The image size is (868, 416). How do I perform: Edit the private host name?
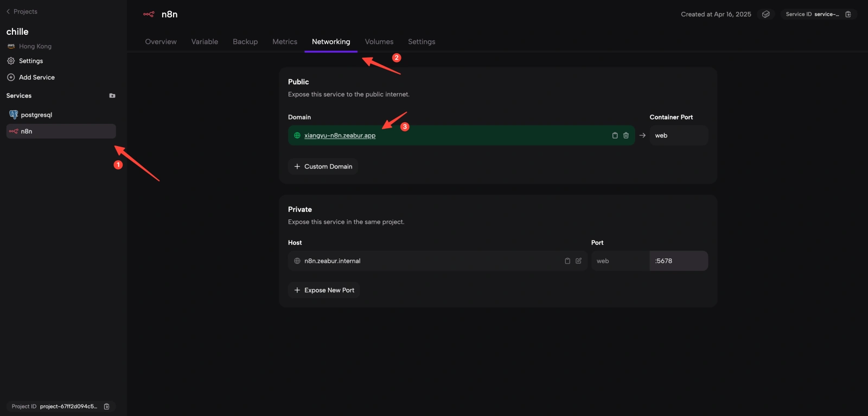[579, 261]
